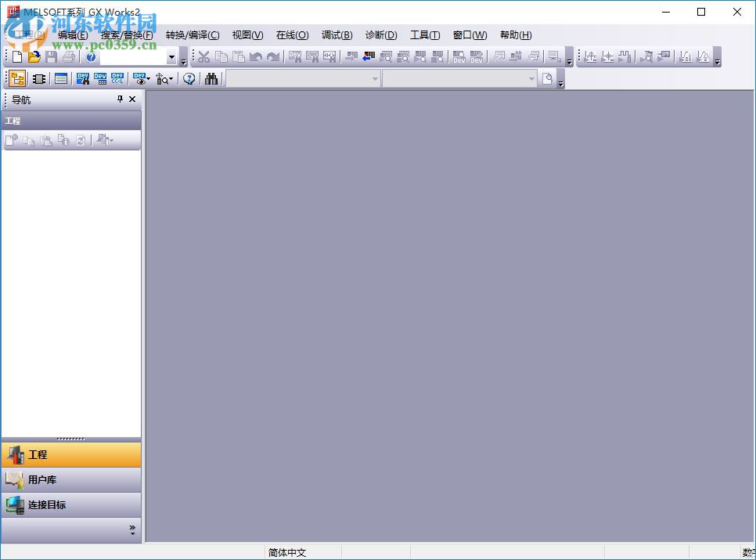Select the Find tool (binoculars icon)
756x560 pixels.
click(x=211, y=78)
